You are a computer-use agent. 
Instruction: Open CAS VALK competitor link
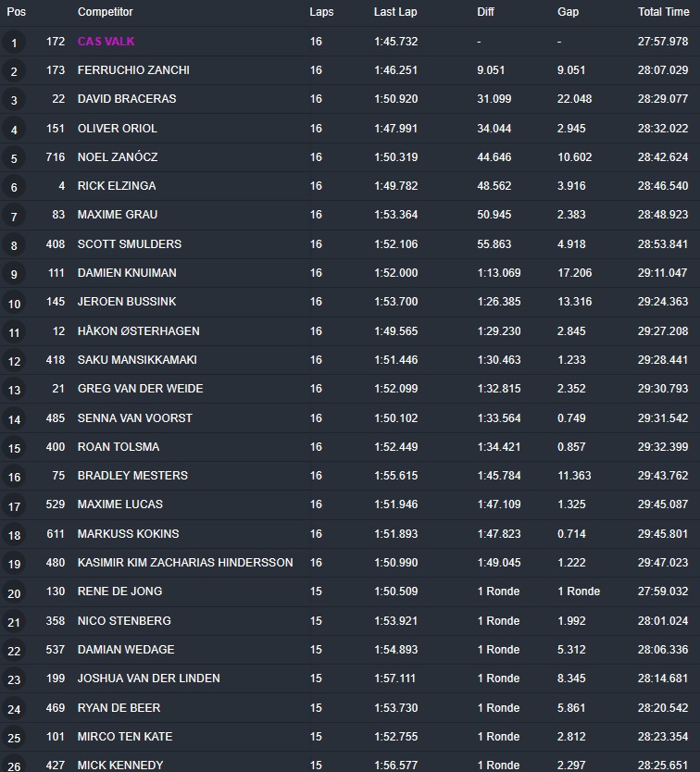click(x=106, y=42)
